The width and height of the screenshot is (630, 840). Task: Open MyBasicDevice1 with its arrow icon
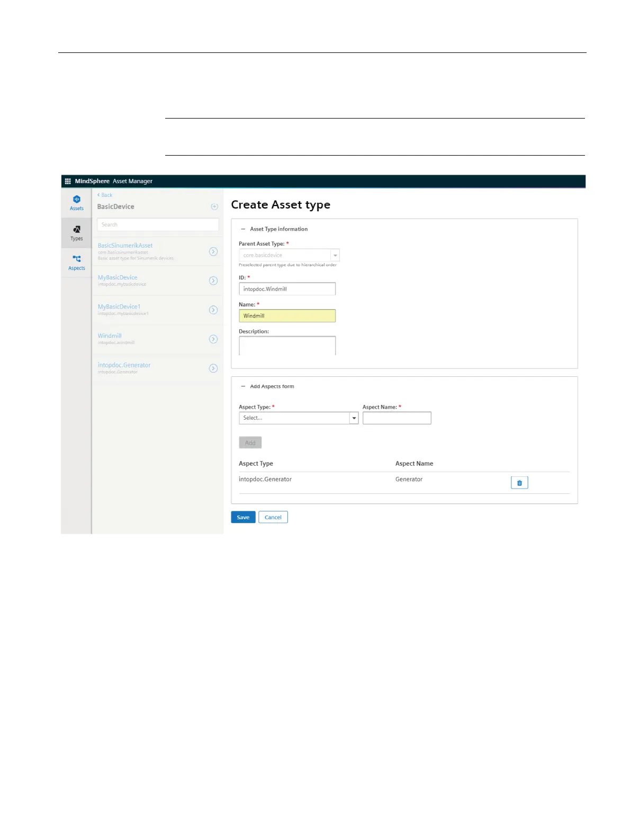click(x=213, y=310)
